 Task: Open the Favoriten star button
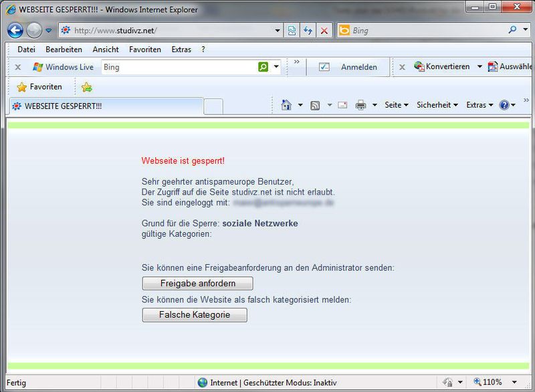(x=39, y=87)
